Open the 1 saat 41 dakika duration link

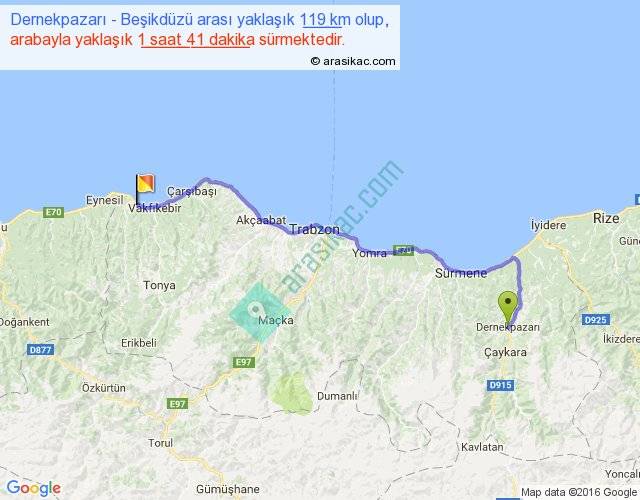[191, 39]
